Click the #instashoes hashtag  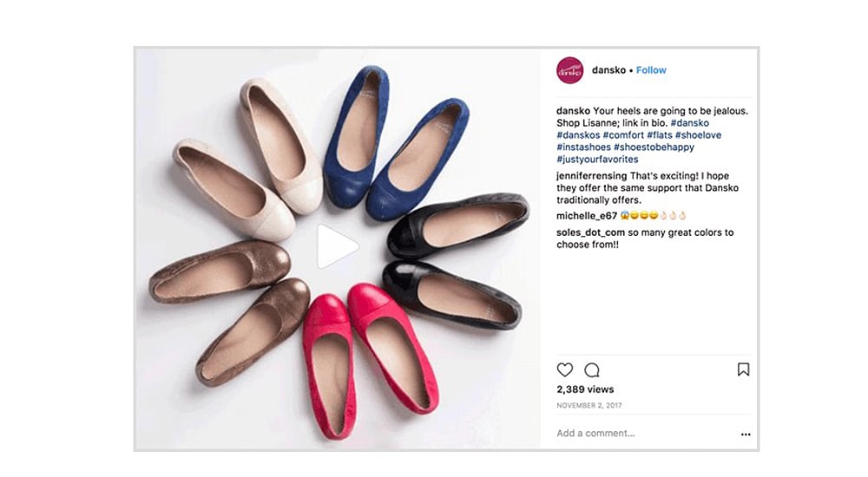coord(586,147)
